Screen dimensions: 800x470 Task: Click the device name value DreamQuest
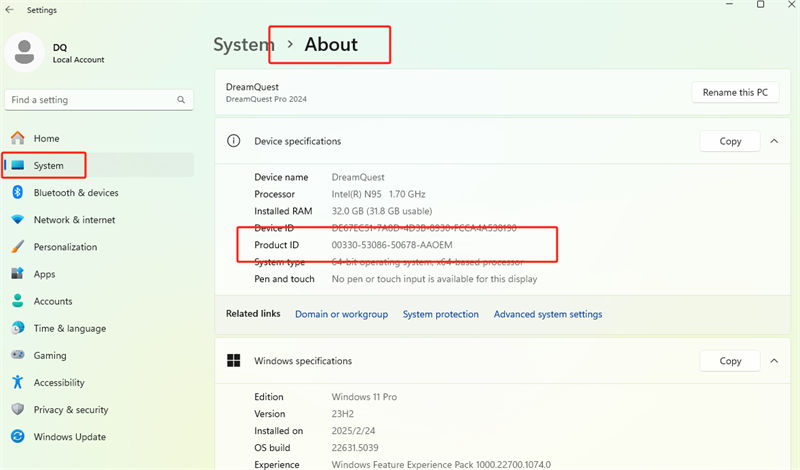(358, 177)
